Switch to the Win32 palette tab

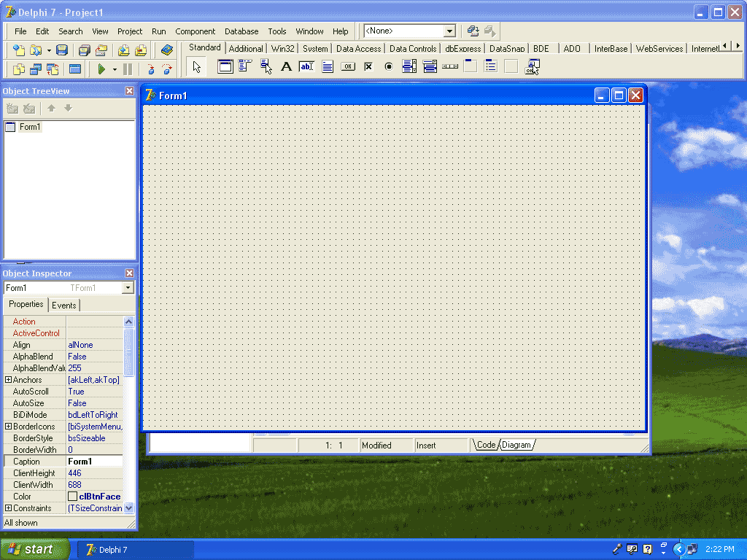point(282,49)
